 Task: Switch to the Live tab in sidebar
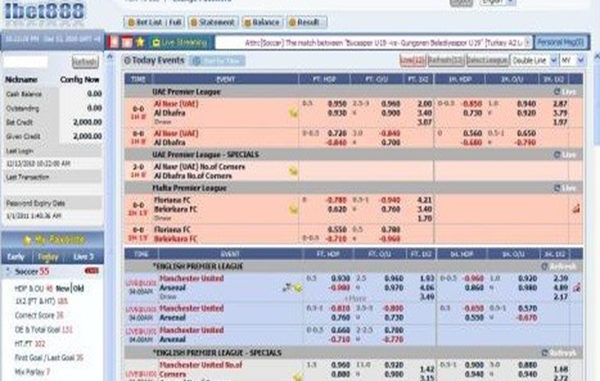83,257
